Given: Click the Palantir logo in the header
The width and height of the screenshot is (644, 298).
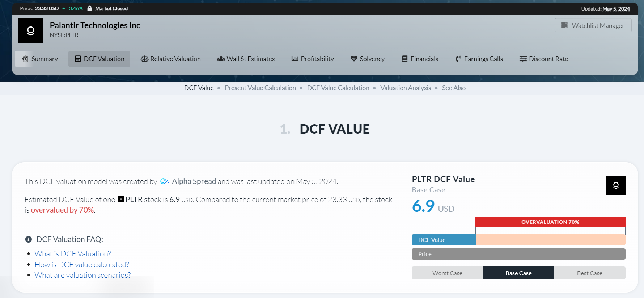Looking at the screenshot, I should 31,31.
